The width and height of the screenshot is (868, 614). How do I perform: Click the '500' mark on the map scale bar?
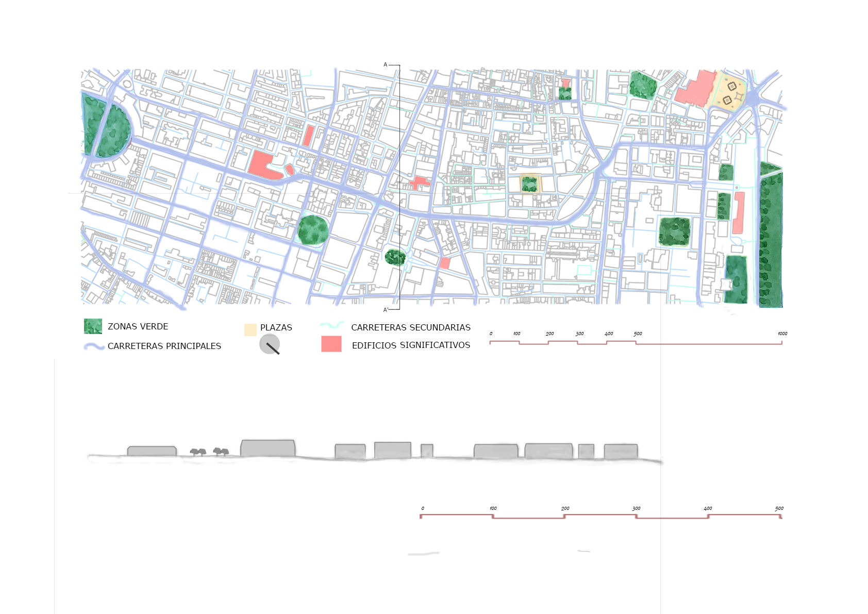pos(638,334)
